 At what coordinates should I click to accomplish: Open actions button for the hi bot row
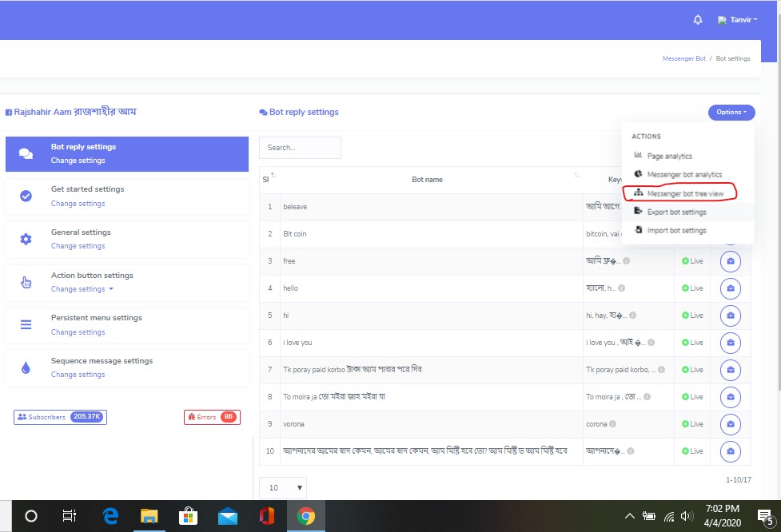click(x=730, y=316)
